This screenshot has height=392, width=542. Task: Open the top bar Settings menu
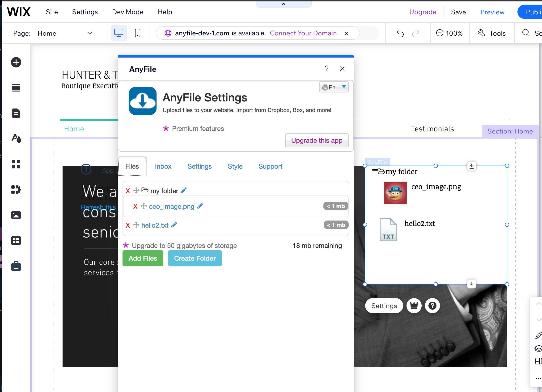[85, 12]
